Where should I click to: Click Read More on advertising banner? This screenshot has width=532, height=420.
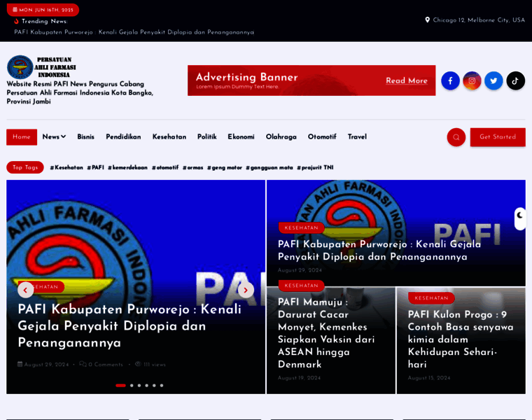(407, 80)
